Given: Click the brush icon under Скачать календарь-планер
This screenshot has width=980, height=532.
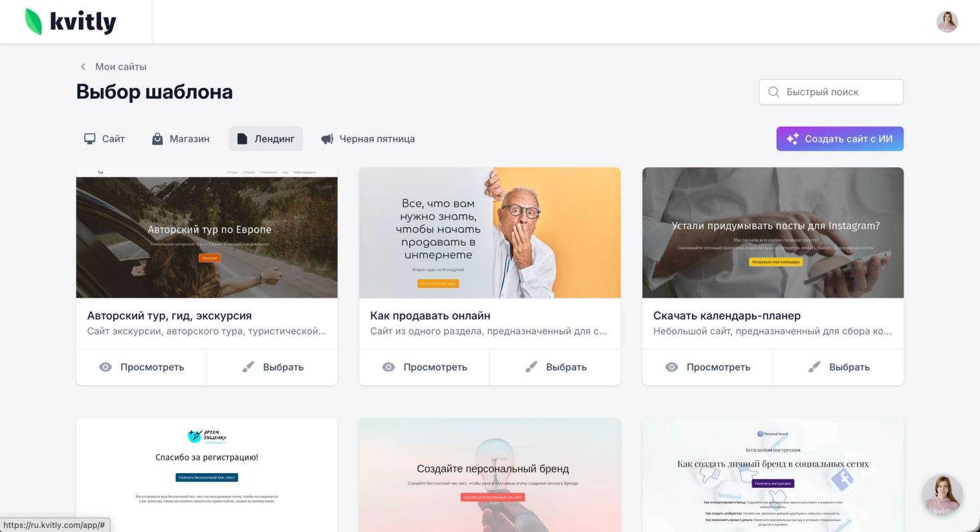Looking at the screenshot, I should coord(814,367).
